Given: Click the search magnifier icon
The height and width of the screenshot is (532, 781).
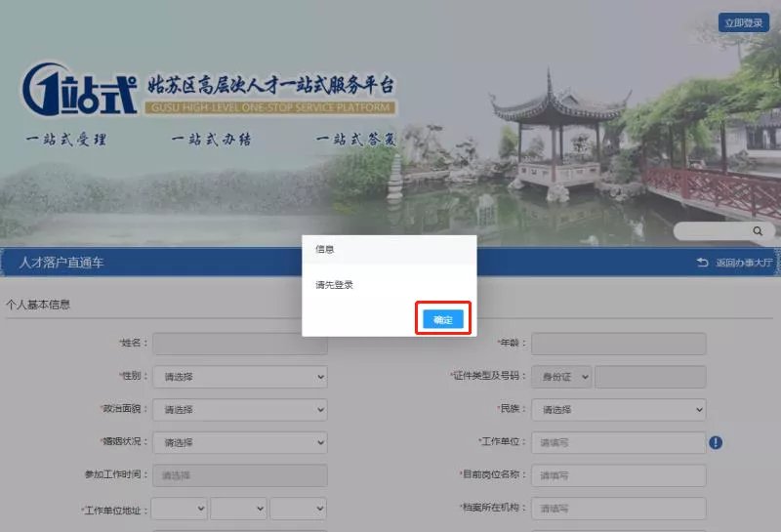Looking at the screenshot, I should [758, 231].
